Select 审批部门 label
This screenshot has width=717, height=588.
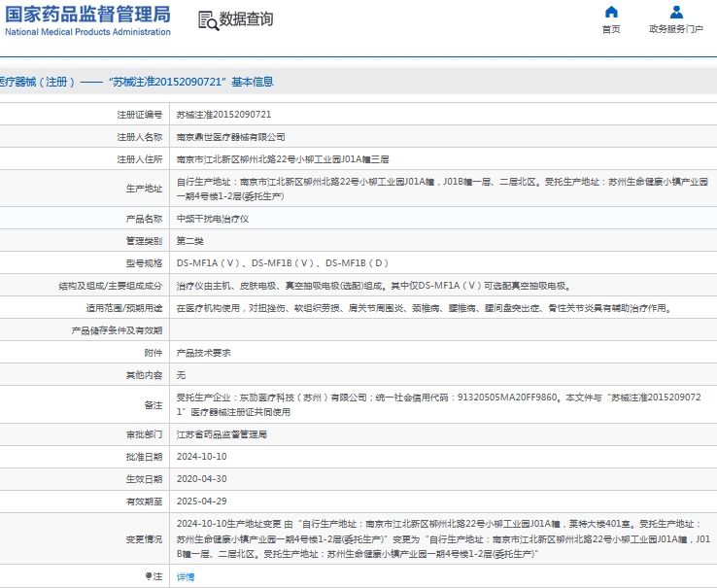pyautogui.click(x=144, y=434)
